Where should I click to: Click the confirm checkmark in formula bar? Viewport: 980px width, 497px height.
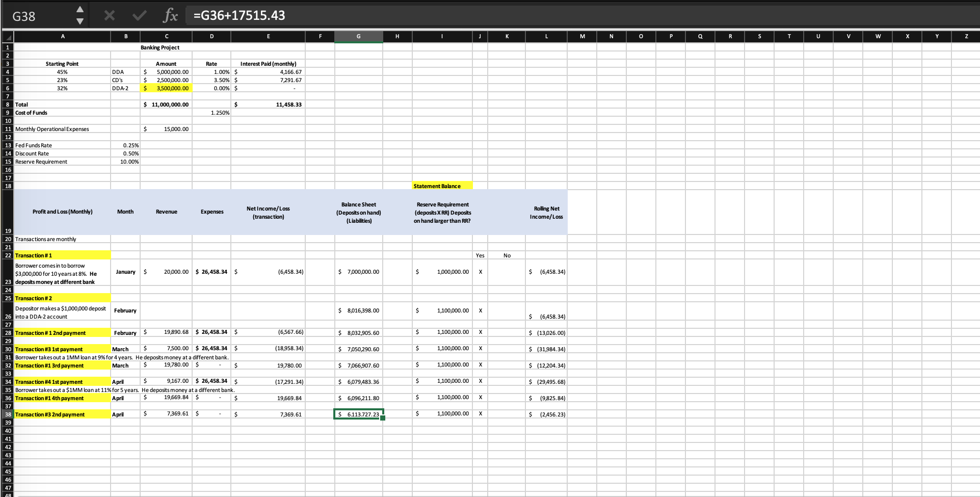(139, 16)
